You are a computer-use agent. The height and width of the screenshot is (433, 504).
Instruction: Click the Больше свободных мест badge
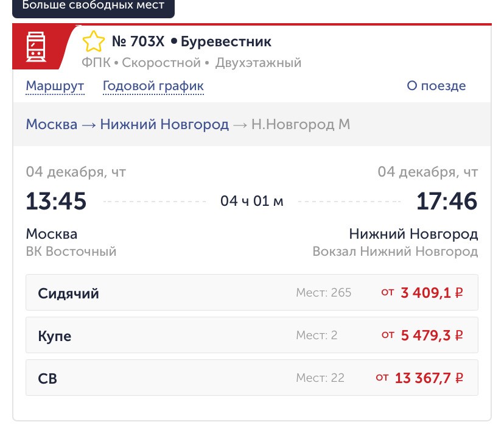click(x=93, y=7)
